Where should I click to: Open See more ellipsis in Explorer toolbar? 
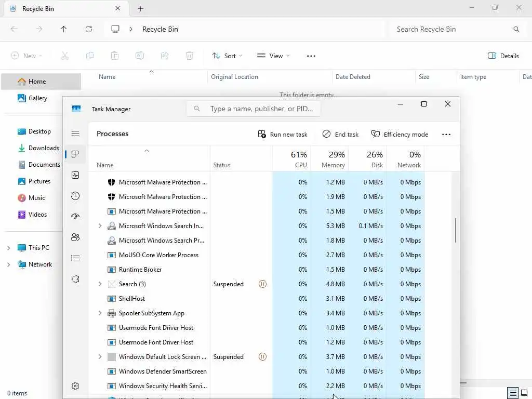[311, 56]
